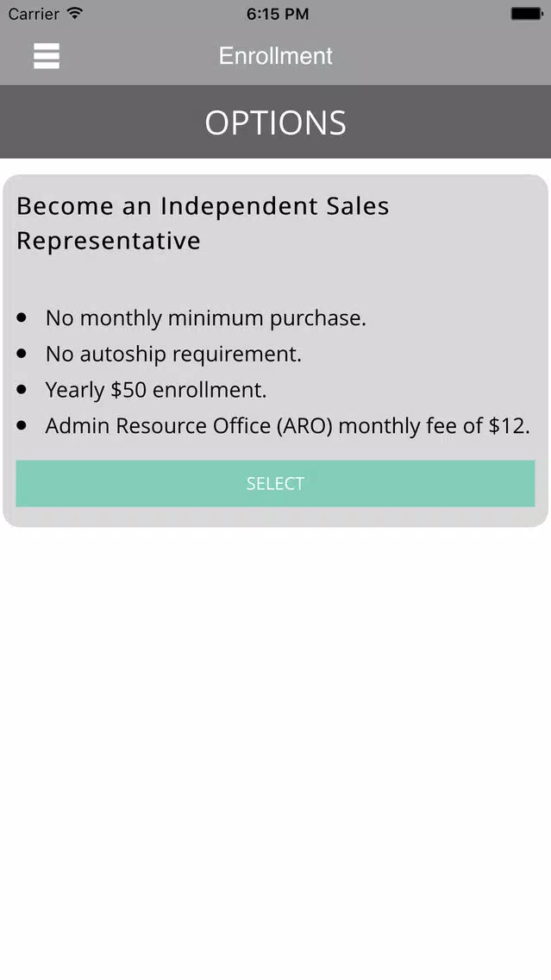Click the bullet beside Admin Resource Office
551x980 pixels.
click(x=22, y=425)
